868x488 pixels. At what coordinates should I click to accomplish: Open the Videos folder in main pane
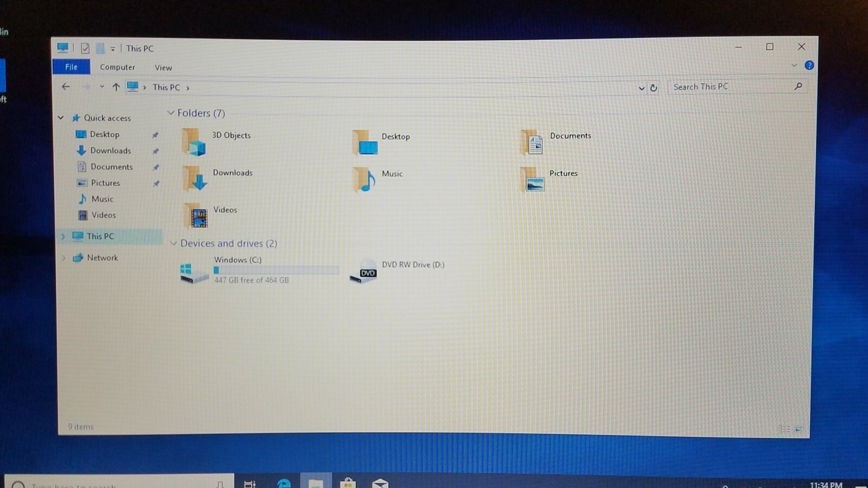coord(210,216)
